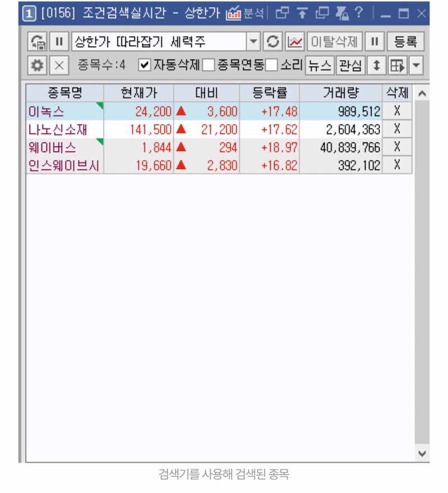This screenshot has width=448, height=493.
Task: Click the 분석 analysis icon in title bar
Action: [244, 13]
